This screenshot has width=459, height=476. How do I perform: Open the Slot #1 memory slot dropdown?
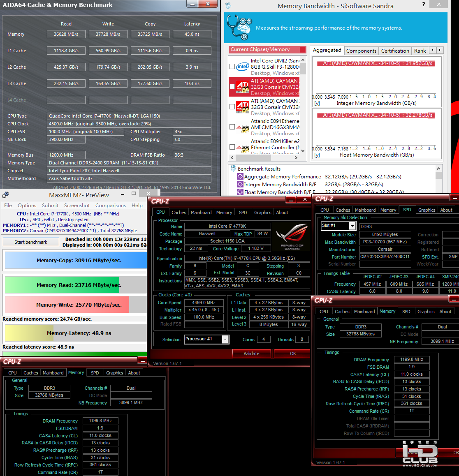click(x=352, y=226)
